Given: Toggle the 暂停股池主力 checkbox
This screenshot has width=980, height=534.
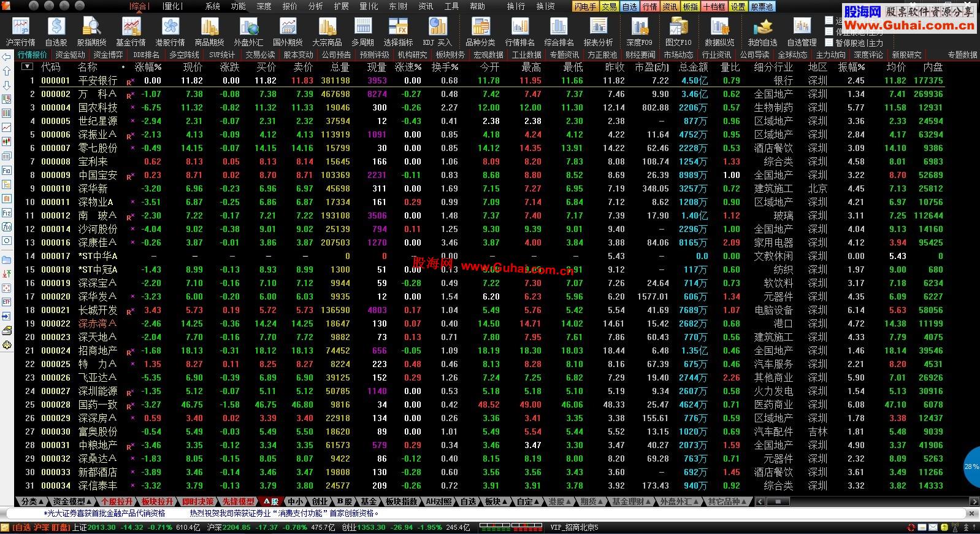Looking at the screenshot, I should [x=829, y=43].
